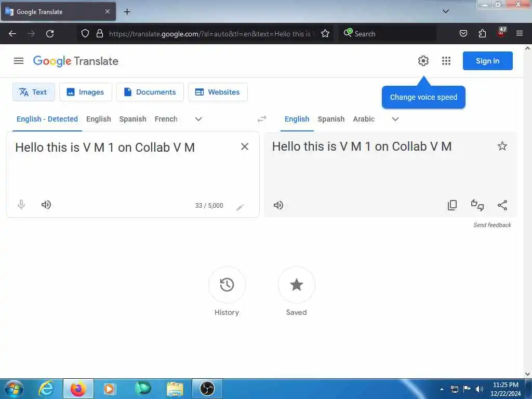Select Arabic as the target language

click(364, 119)
